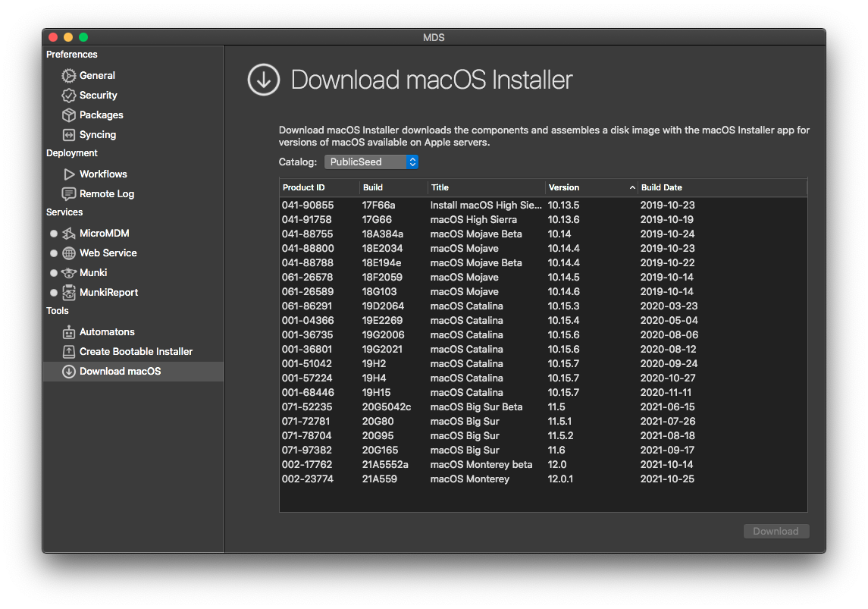The width and height of the screenshot is (868, 609).
Task: Open the Catalog PublicSeed dropdown
Action: tap(371, 162)
